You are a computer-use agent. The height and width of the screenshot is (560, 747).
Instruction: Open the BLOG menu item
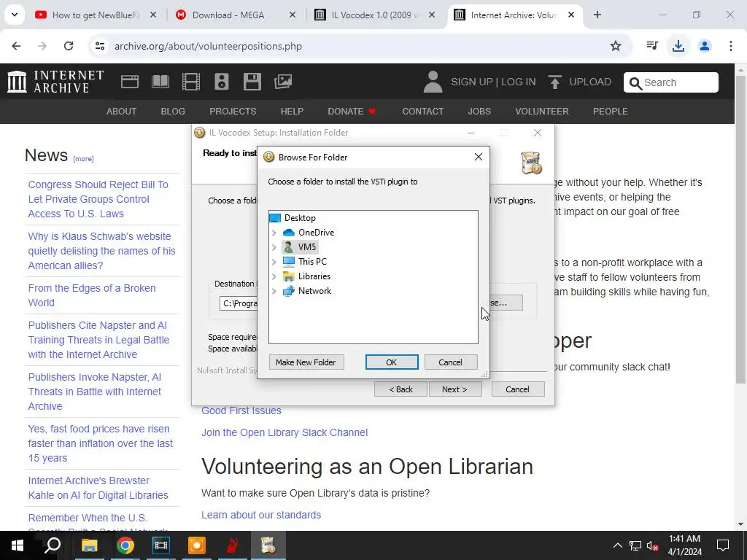pos(173,112)
